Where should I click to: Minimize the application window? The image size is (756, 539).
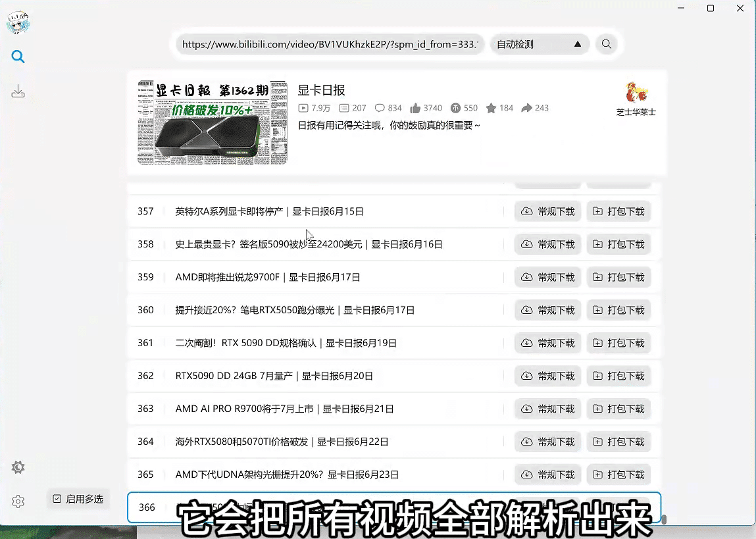pyautogui.click(x=681, y=8)
